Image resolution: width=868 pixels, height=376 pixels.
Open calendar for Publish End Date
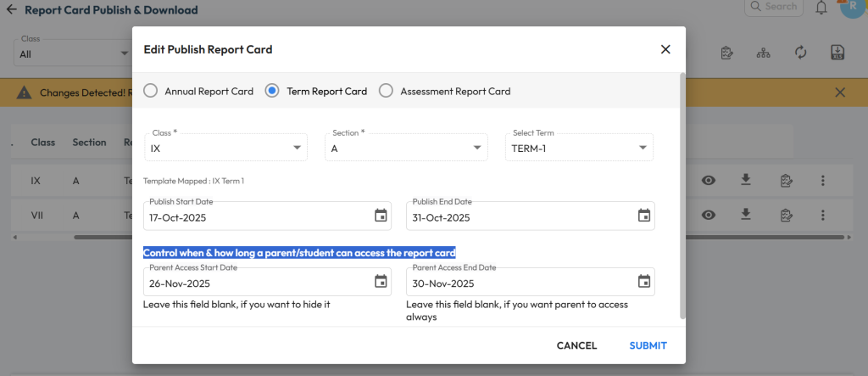[x=643, y=216]
